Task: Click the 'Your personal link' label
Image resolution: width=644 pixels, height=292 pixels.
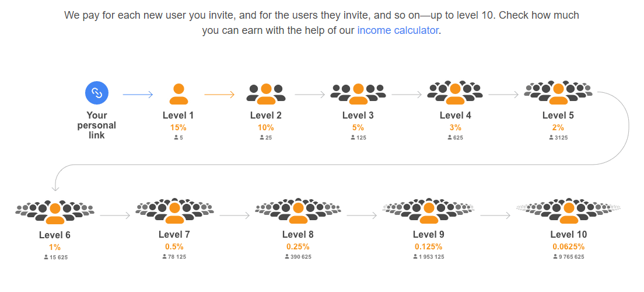Action: [x=96, y=125]
